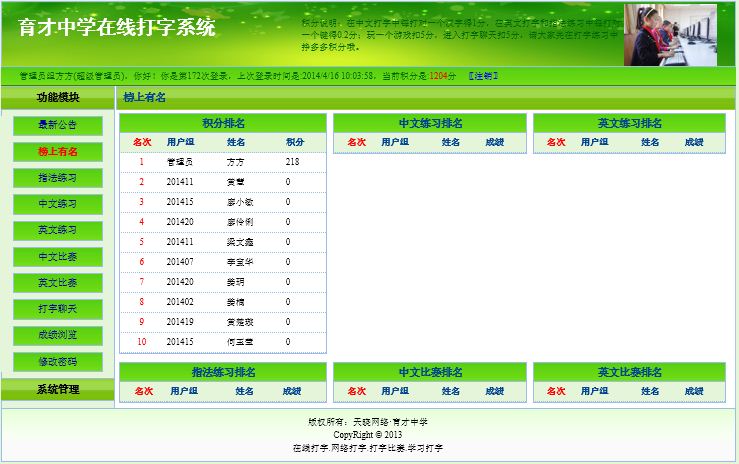Open 修改密码 to change password

coord(57,361)
